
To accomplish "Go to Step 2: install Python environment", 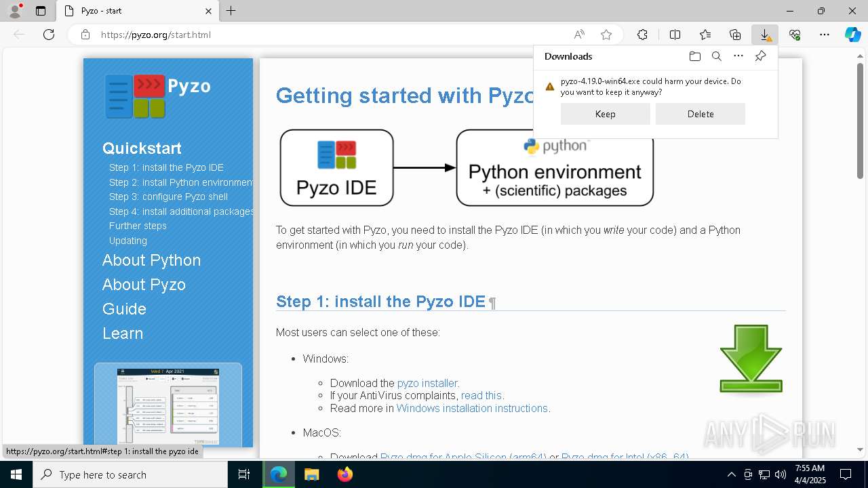I will [x=180, y=182].
